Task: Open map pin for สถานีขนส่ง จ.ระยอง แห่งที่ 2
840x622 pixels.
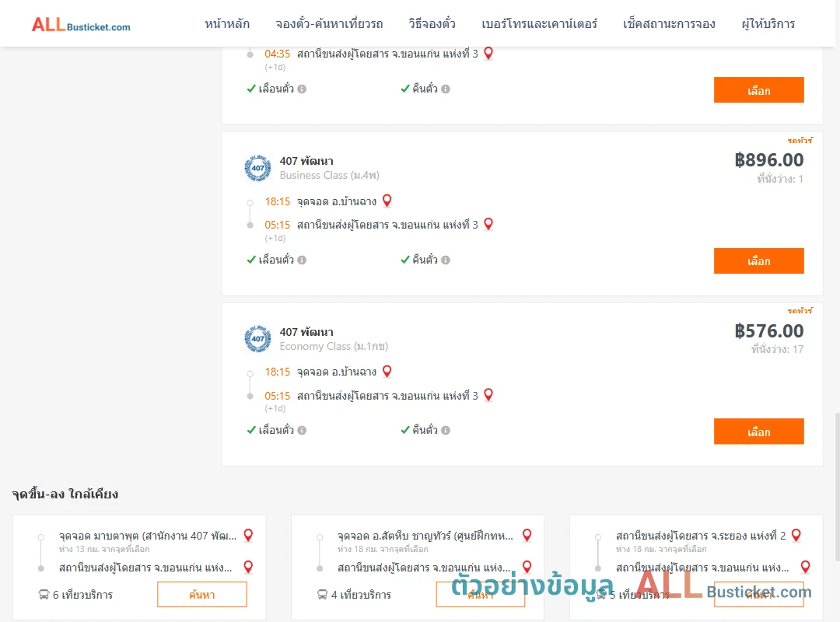Action: [x=796, y=535]
